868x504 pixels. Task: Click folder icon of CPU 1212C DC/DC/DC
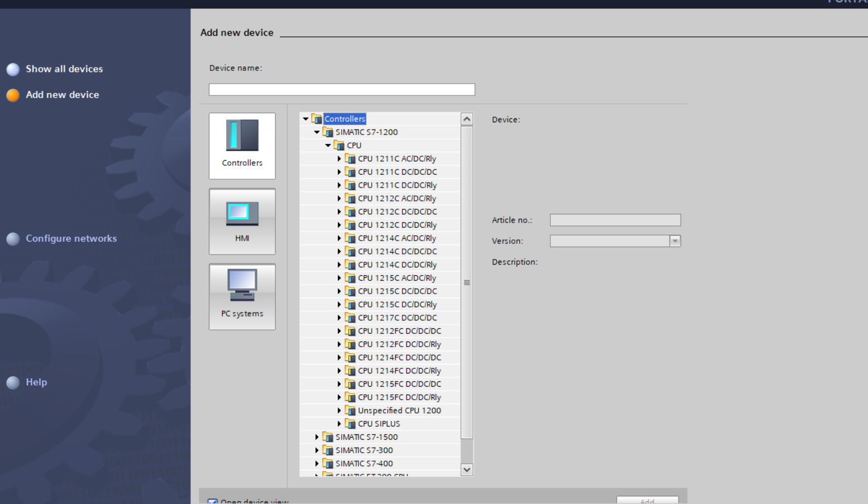click(350, 212)
